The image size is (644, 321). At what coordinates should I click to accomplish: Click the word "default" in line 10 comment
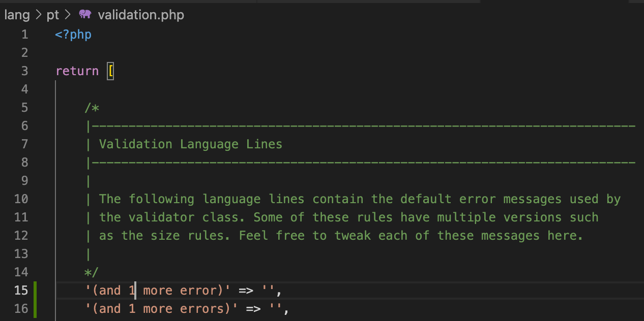(x=426, y=199)
